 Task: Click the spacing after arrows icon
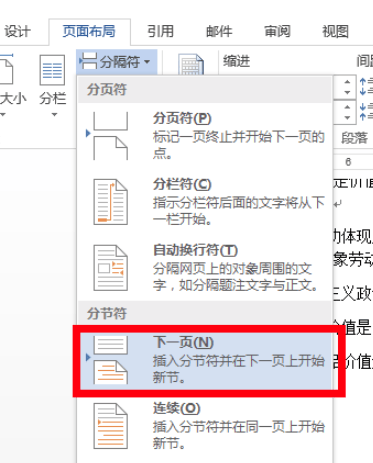pyautogui.click(x=366, y=112)
